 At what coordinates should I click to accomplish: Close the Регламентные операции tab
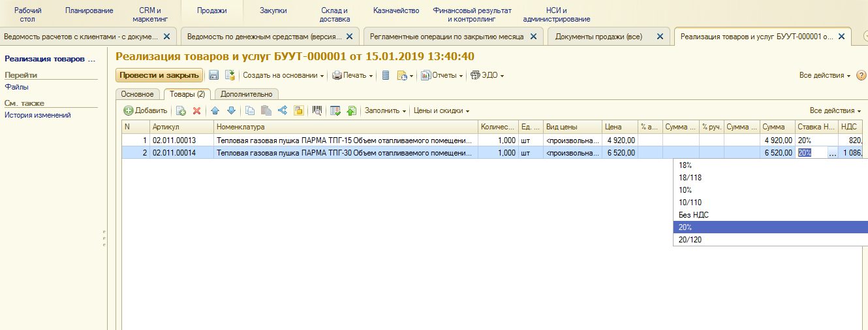pos(534,37)
